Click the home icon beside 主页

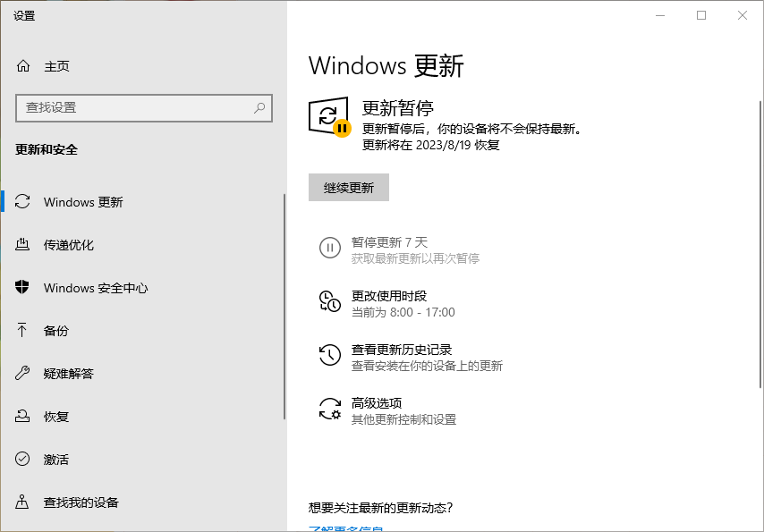click(x=23, y=66)
